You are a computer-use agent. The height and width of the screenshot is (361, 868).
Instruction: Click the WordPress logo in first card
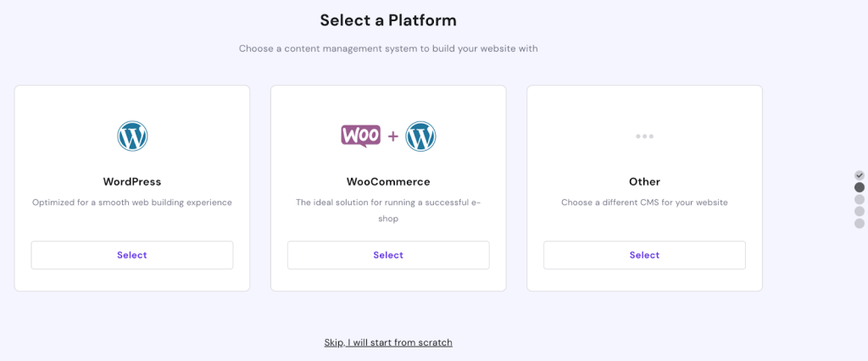[132, 136]
